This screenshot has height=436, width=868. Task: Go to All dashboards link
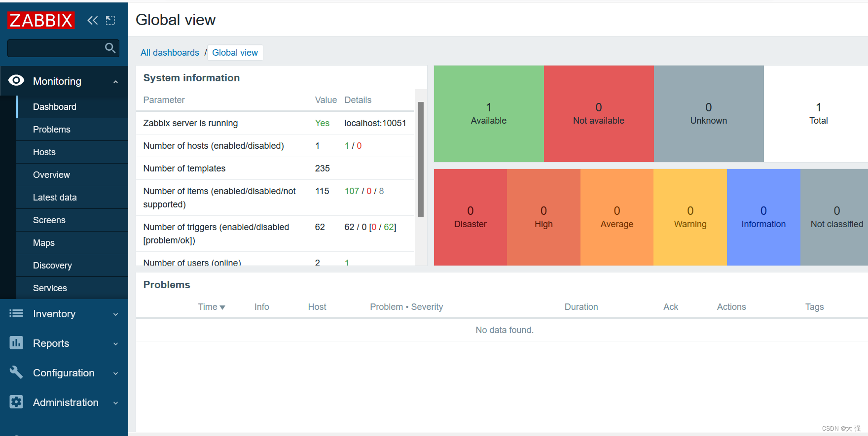coord(170,53)
